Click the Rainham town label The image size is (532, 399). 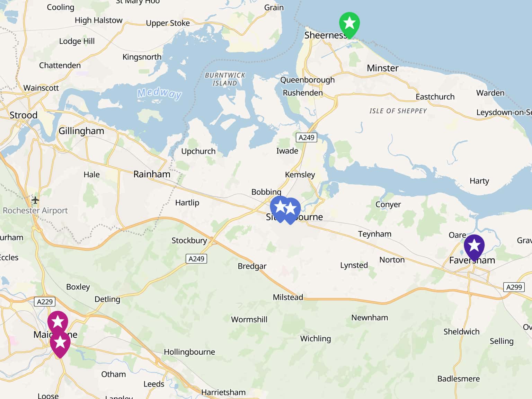tap(152, 174)
